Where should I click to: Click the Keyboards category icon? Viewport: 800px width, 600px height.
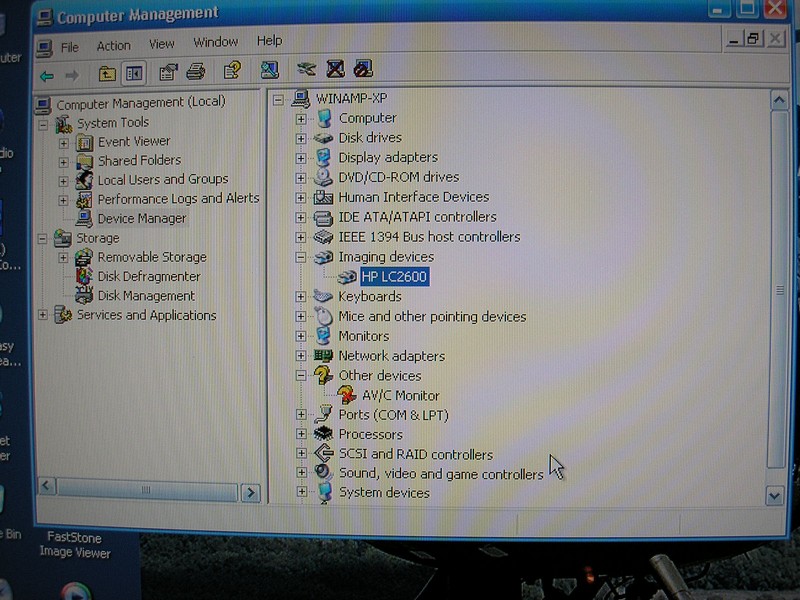tap(323, 296)
